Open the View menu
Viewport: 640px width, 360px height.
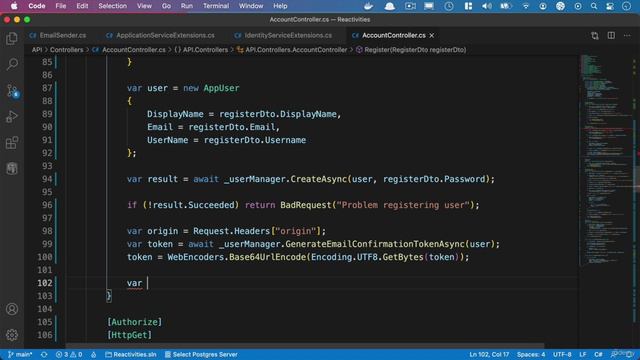point(144,6)
